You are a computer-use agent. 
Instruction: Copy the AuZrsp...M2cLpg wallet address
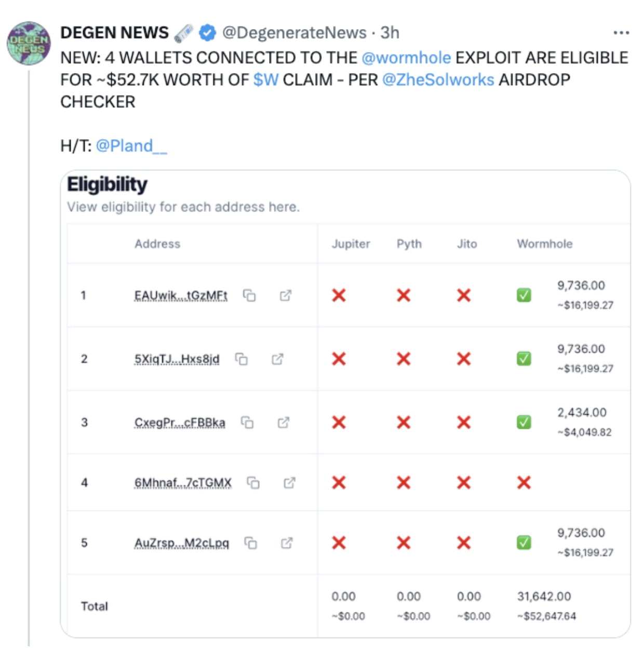(x=252, y=544)
